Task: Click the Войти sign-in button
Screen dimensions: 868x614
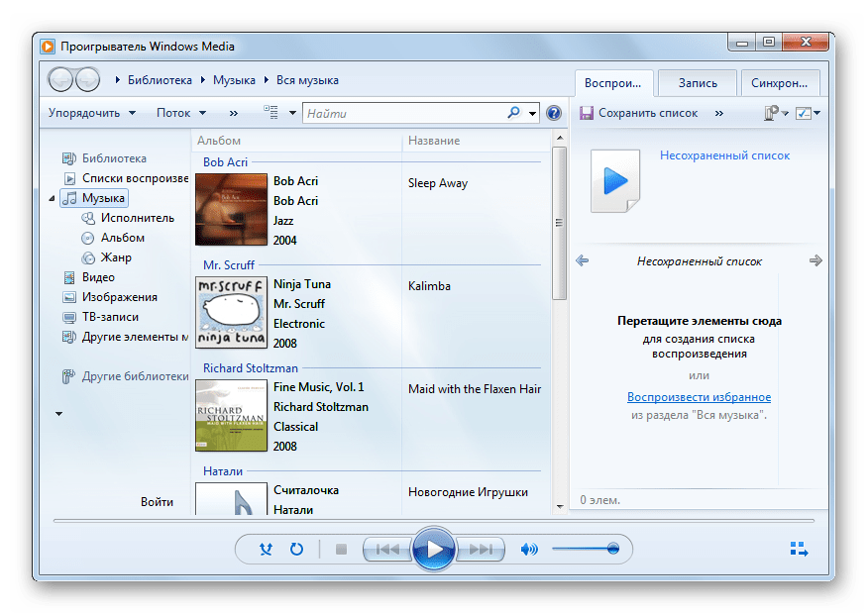Action: pyautogui.click(x=157, y=502)
